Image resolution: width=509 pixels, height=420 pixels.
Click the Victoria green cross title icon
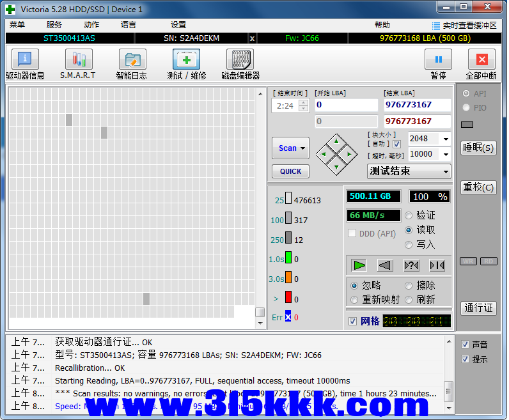(10, 10)
